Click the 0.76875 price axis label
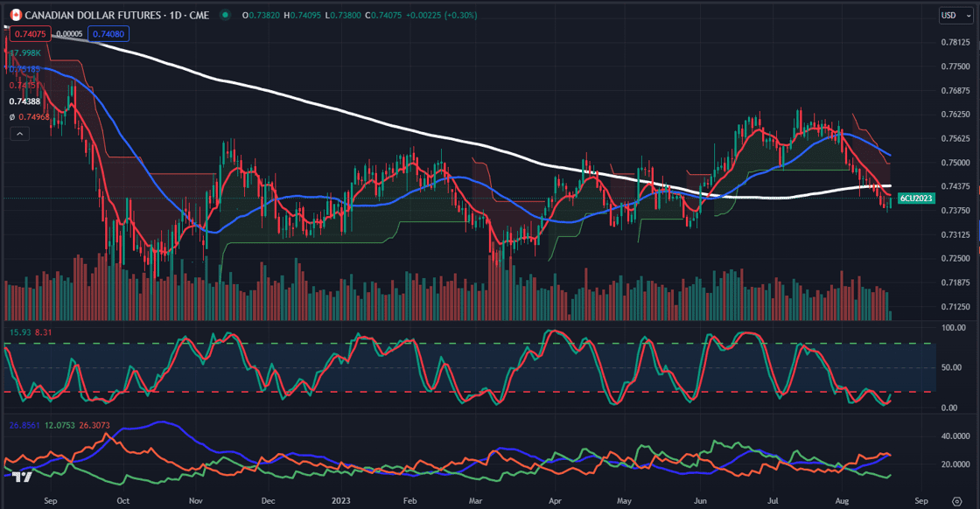This screenshot has height=509, width=980. (955, 91)
